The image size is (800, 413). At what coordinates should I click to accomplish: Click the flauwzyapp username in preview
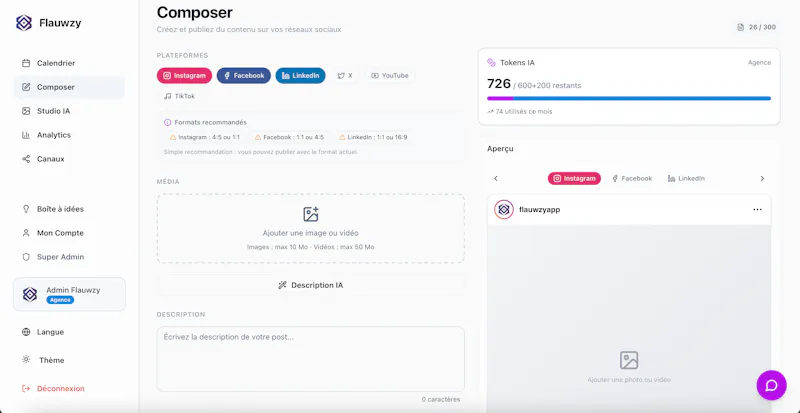point(540,210)
